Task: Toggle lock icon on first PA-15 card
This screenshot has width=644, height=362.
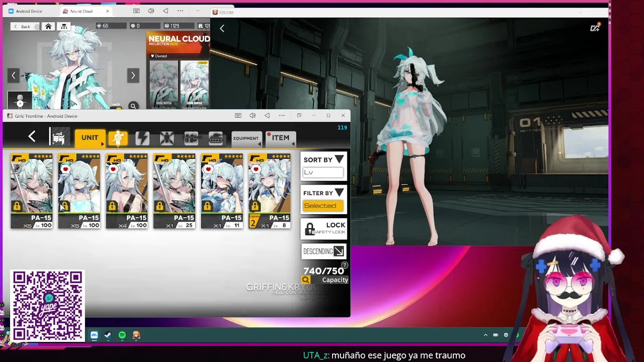Action: [x=17, y=206]
